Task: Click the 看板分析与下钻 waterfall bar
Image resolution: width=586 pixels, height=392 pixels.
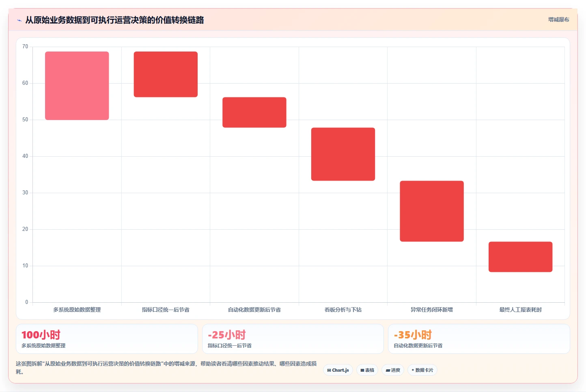Action: pos(343,154)
